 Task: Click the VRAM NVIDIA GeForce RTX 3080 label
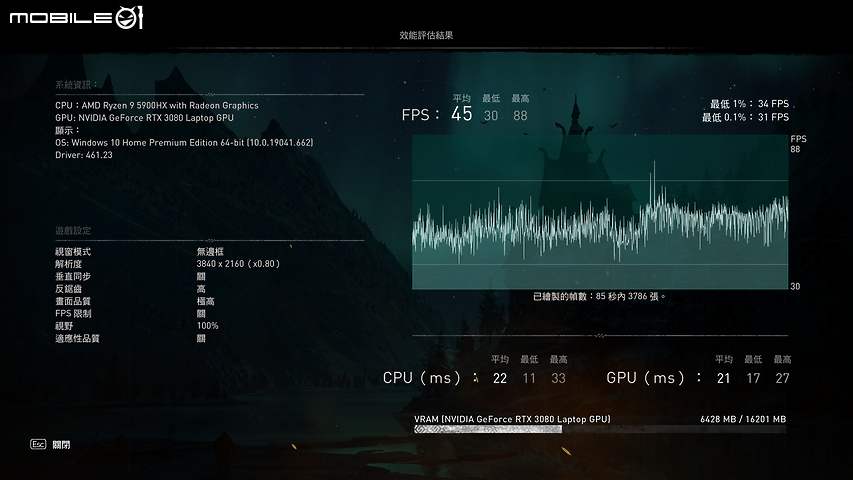[x=512, y=419]
